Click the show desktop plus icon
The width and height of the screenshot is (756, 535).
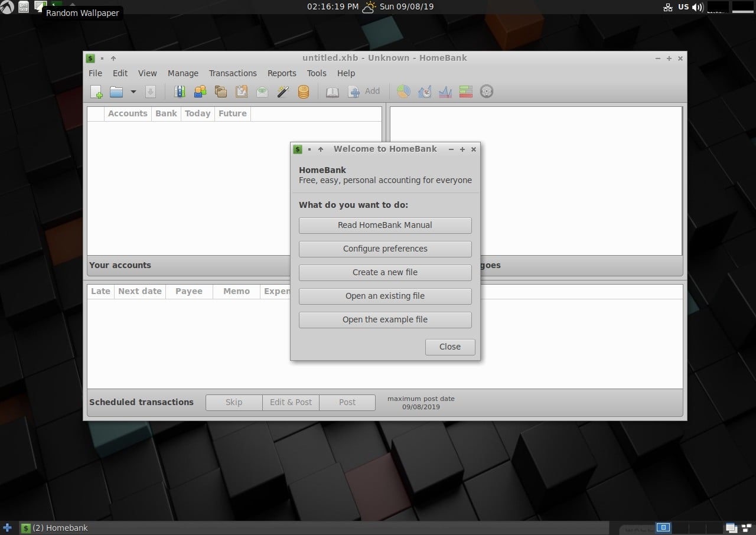pyautogui.click(x=7, y=528)
